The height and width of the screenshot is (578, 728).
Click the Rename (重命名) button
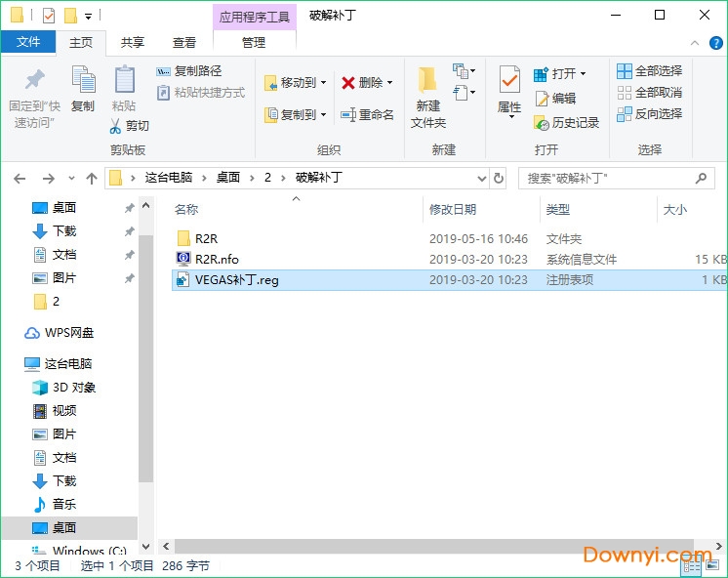click(367, 114)
